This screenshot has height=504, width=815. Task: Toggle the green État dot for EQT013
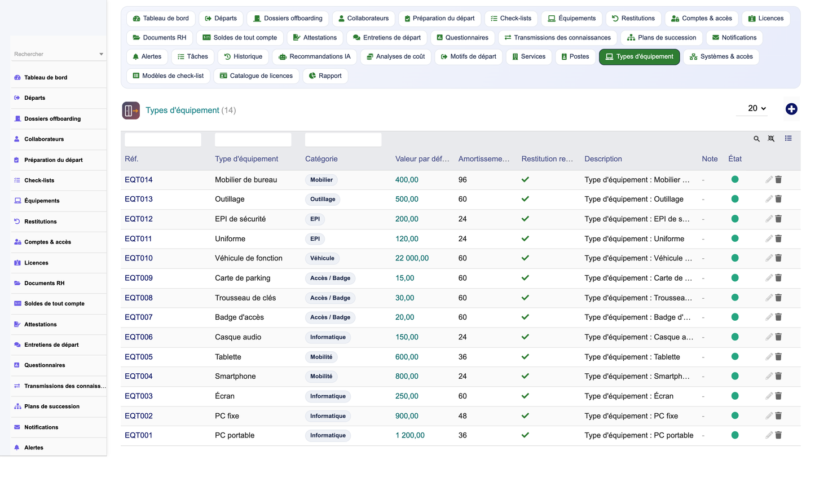735,199
